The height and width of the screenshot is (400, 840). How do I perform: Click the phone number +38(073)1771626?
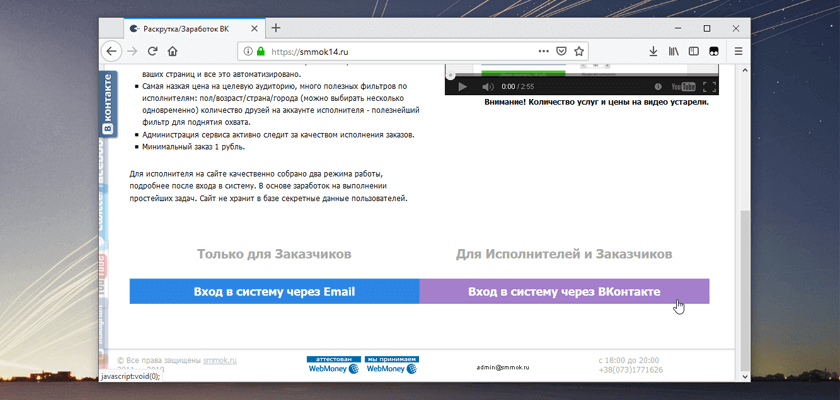631,369
